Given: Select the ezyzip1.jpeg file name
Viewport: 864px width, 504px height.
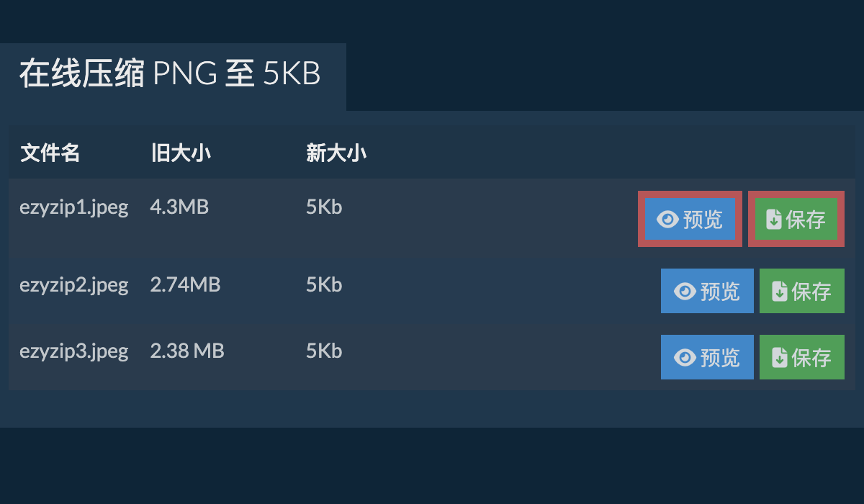Looking at the screenshot, I should click(74, 208).
